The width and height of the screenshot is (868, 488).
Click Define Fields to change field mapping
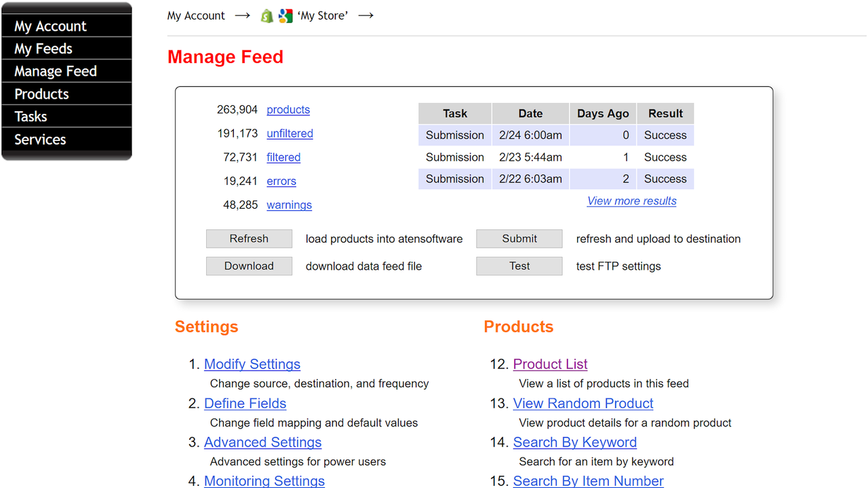(x=245, y=403)
